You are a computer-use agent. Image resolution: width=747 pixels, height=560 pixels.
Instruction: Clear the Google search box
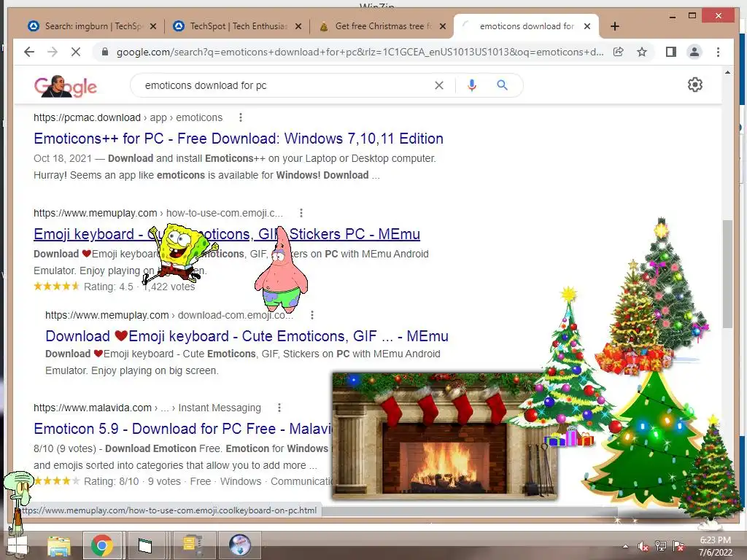(x=439, y=85)
